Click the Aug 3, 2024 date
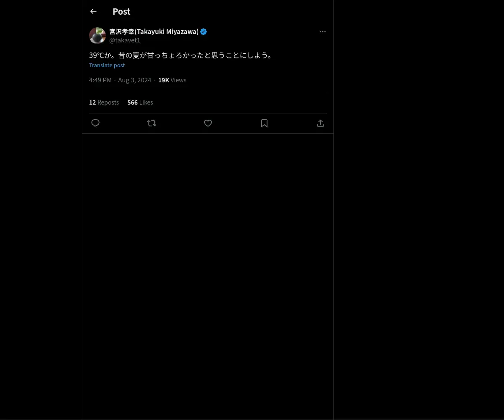Screen dimensions: 504x420 pyautogui.click(x=134, y=80)
